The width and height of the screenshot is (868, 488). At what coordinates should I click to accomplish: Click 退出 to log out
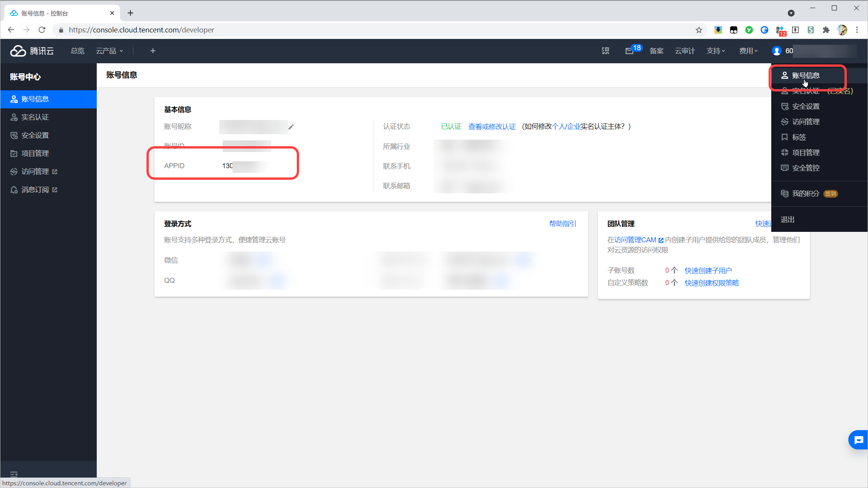pyautogui.click(x=787, y=220)
